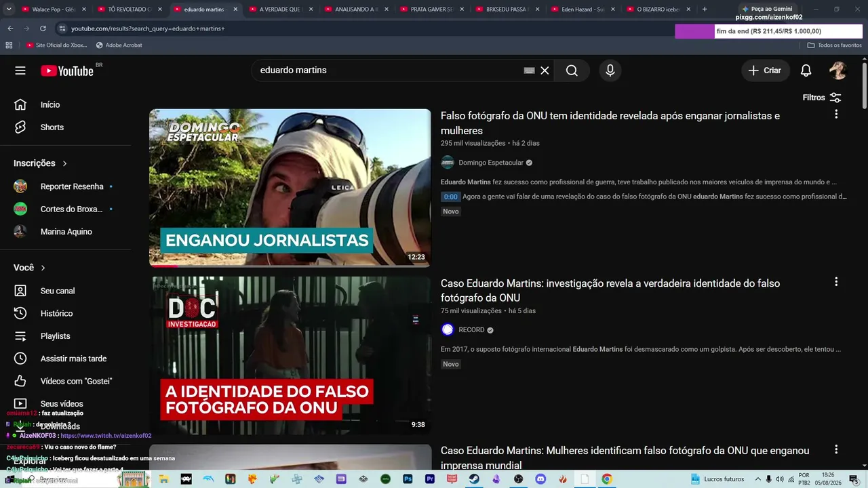Reload the page in the browser toolbar
868x488 pixels.
(43, 28)
